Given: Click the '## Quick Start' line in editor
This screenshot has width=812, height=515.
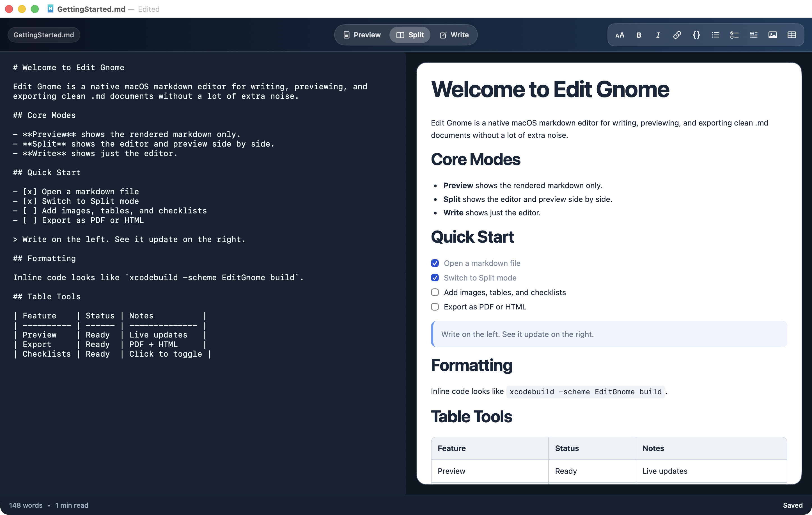Looking at the screenshot, I should click(x=47, y=172).
